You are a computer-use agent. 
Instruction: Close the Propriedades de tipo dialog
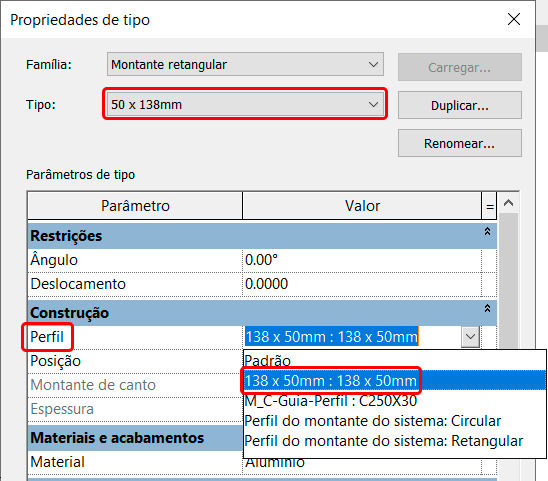click(x=514, y=19)
